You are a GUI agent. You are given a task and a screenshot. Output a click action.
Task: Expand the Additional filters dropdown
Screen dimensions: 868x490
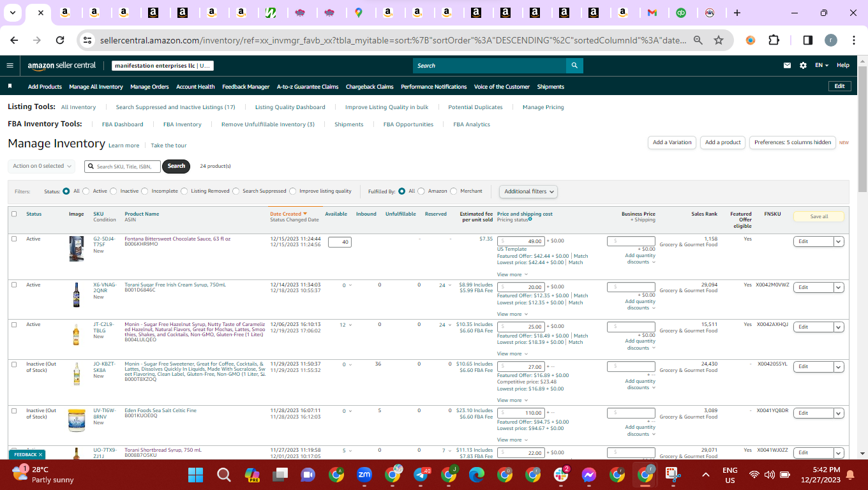click(528, 191)
